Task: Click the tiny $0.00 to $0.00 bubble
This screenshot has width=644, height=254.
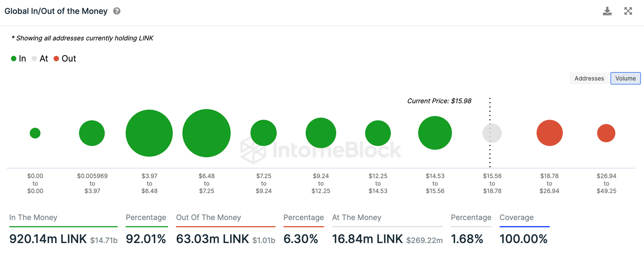Action: [x=35, y=133]
